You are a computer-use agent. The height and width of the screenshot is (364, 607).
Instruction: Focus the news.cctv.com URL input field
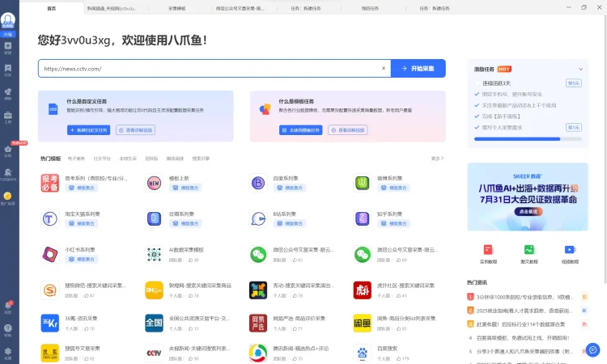(210, 69)
